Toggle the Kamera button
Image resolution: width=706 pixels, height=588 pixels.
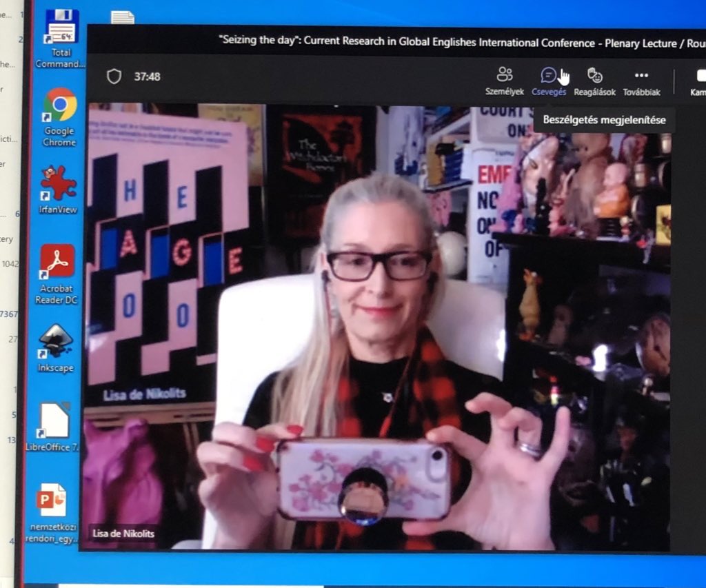tap(698, 80)
